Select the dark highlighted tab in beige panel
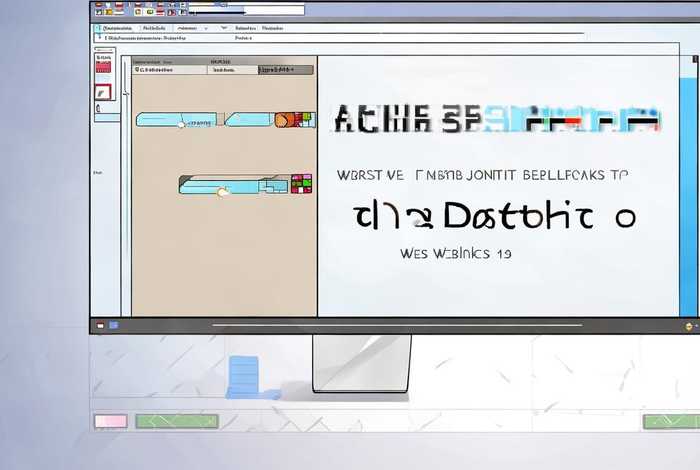 (285, 70)
